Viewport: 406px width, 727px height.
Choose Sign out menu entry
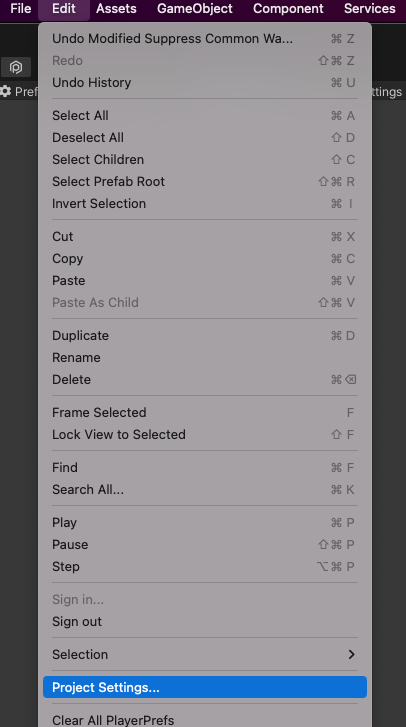point(204,622)
